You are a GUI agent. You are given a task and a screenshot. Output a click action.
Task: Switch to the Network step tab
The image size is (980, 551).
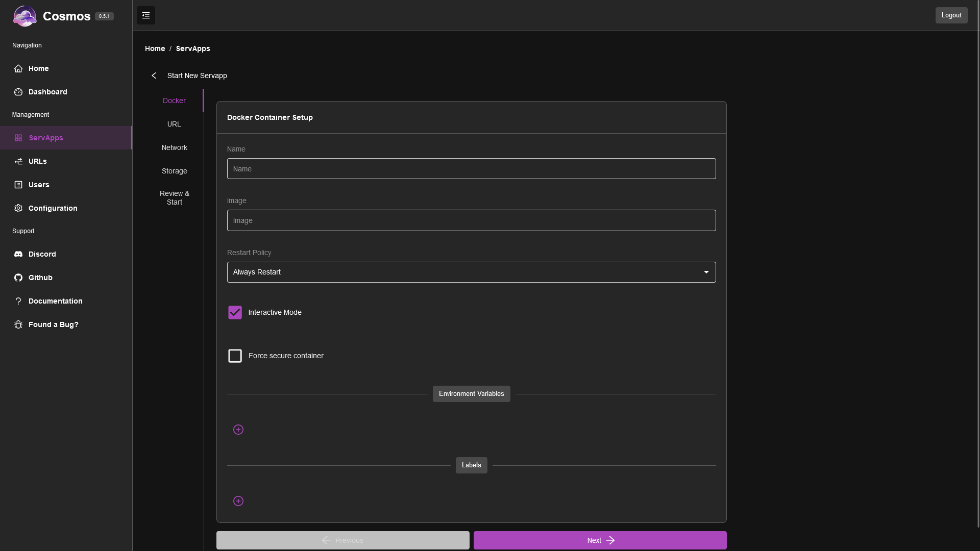[x=174, y=147]
